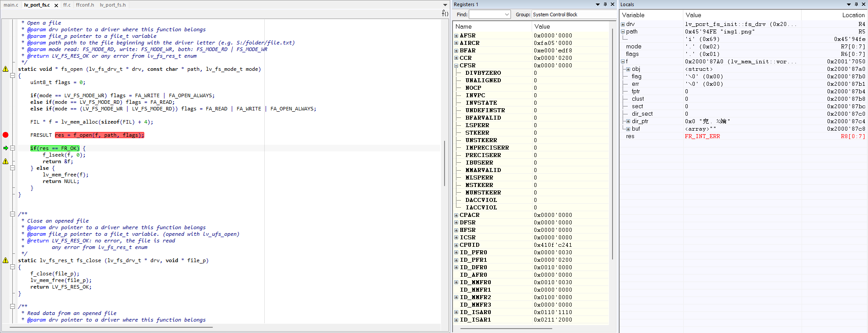The width and height of the screenshot is (868, 333).
Task: Expand the AIRCR register
Action: pyautogui.click(x=456, y=43)
